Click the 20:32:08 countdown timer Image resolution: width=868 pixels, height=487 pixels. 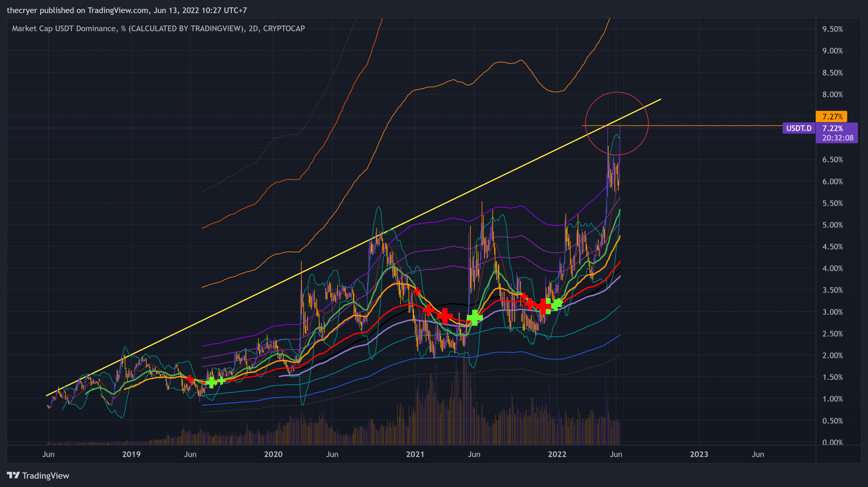tap(838, 138)
